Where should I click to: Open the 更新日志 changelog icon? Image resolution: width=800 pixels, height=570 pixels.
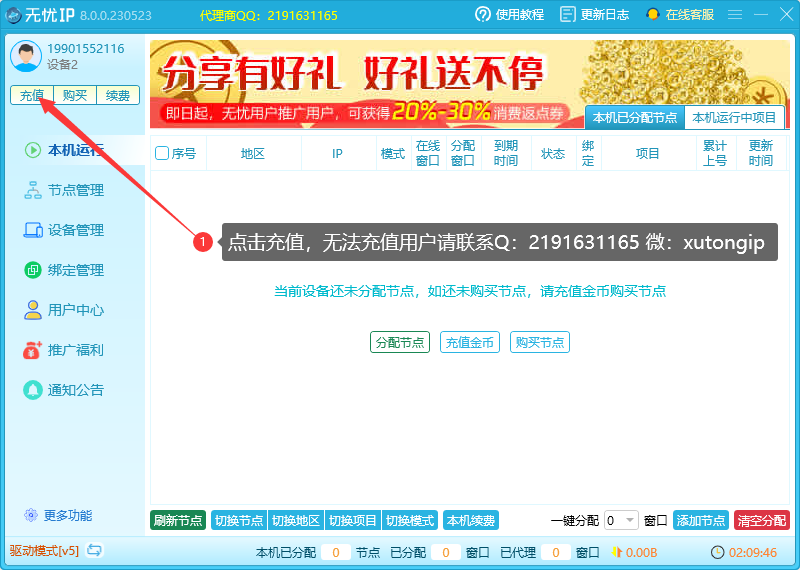click(x=567, y=14)
